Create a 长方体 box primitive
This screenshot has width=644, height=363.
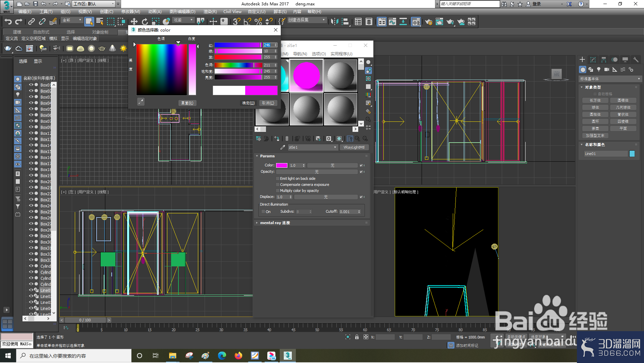(595, 100)
